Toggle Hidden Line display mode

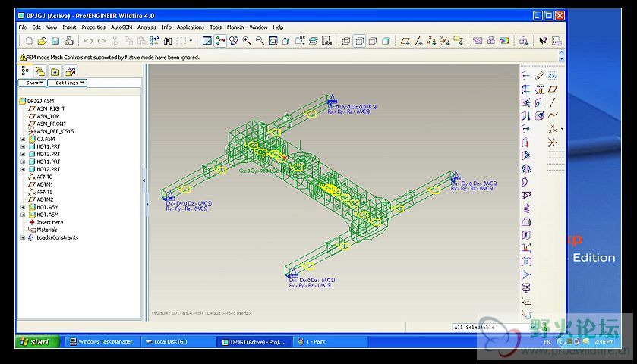[x=360, y=41]
